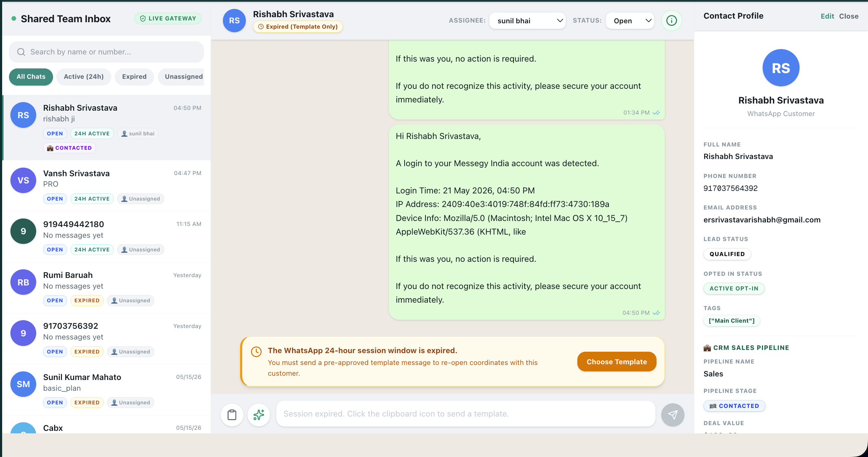This screenshot has width=868, height=457.
Task: Open Rishabh Srivastava conversation
Action: pyautogui.click(x=106, y=128)
